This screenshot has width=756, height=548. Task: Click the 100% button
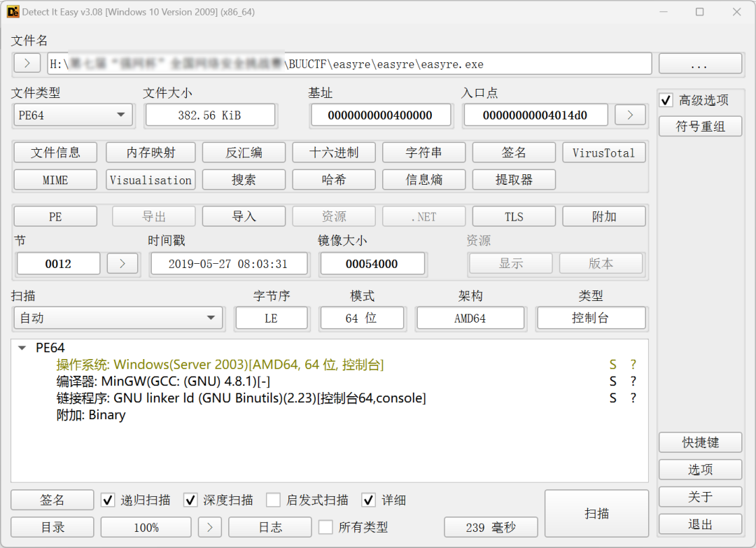[x=146, y=527]
